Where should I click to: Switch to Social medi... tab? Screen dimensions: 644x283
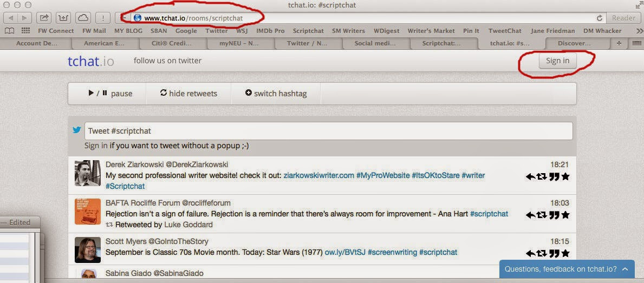pyautogui.click(x=375, y=43)
